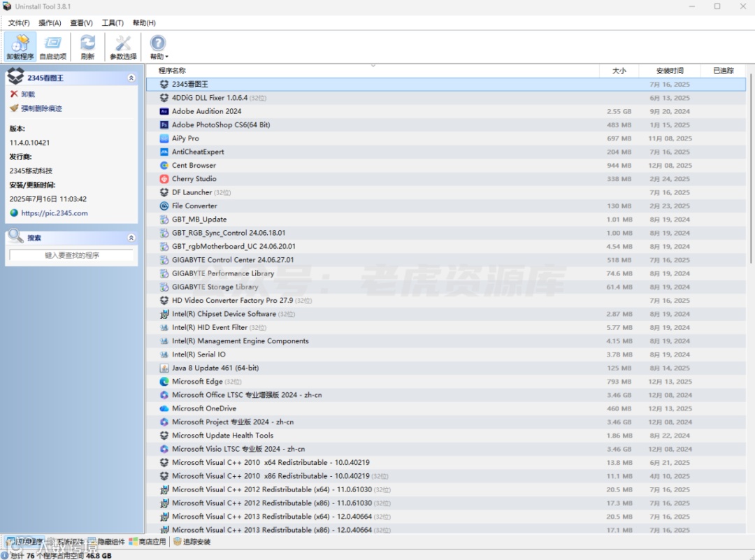Screen dimensions: 755x560
Task: Select the Intel(R) HID Event Filter row
Action: [x=446, y=327]
